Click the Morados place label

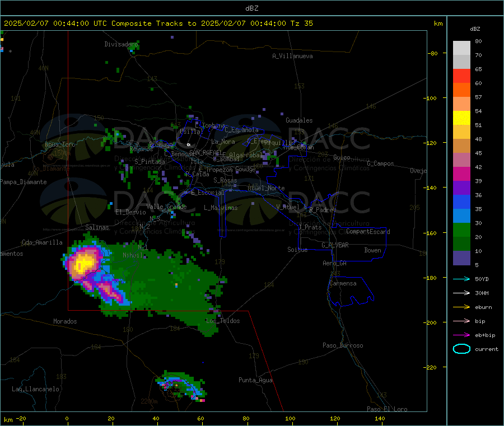tap(65, 321)
